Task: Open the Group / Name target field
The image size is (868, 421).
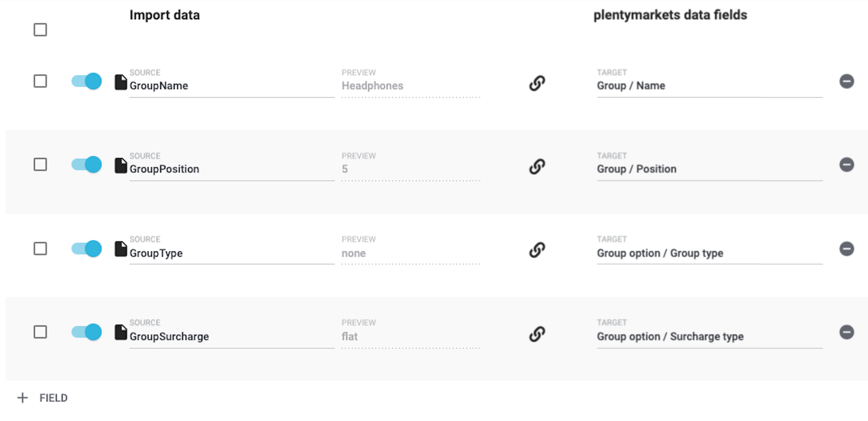Action: coord(709,86)
